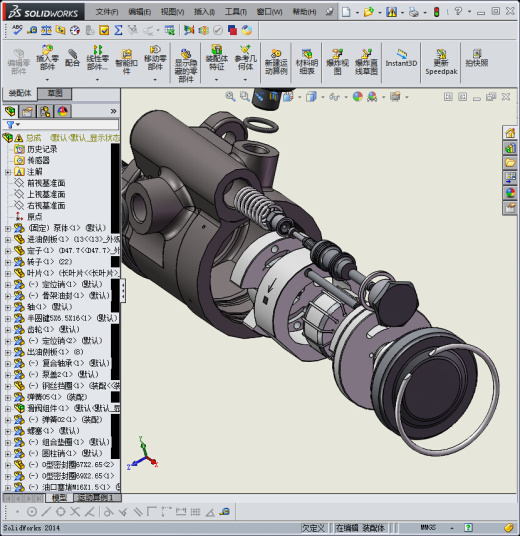The width and height of the screenshot is (520, 536).
Task: Toggle the 显示隐藏的零部件 button
Action: (x=185, y=66)
